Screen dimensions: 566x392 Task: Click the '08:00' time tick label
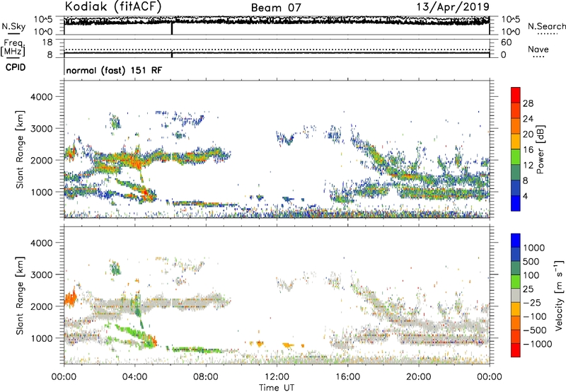(206, 377)
